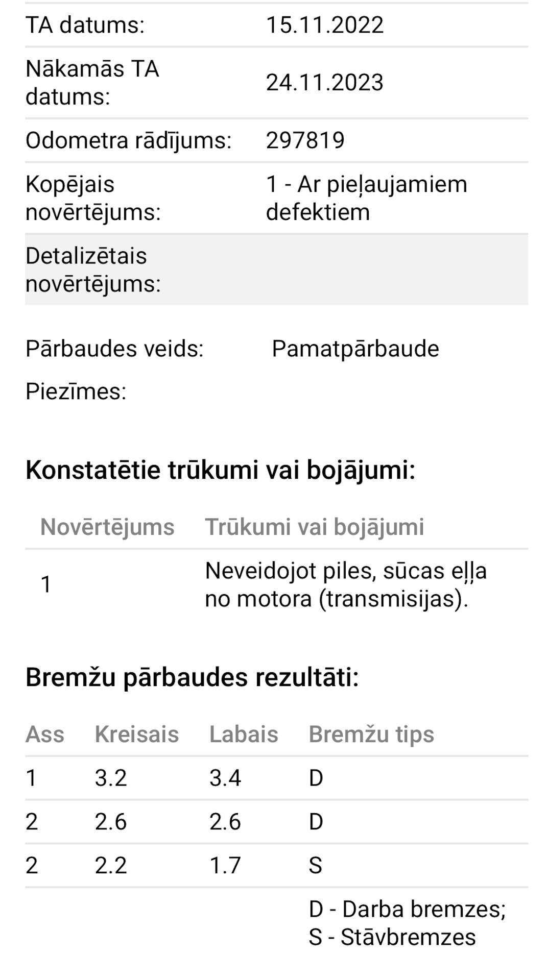Select the 'Ar pieļaujamiem defektiem' rating text

click(366, 198)
